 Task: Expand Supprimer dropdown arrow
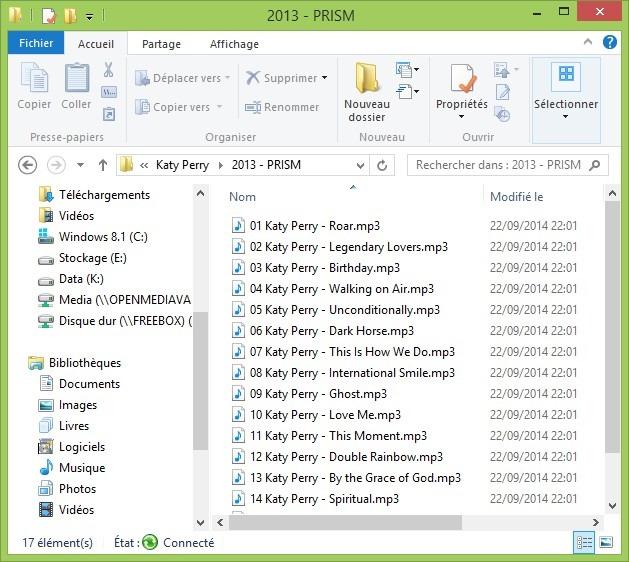325,77
